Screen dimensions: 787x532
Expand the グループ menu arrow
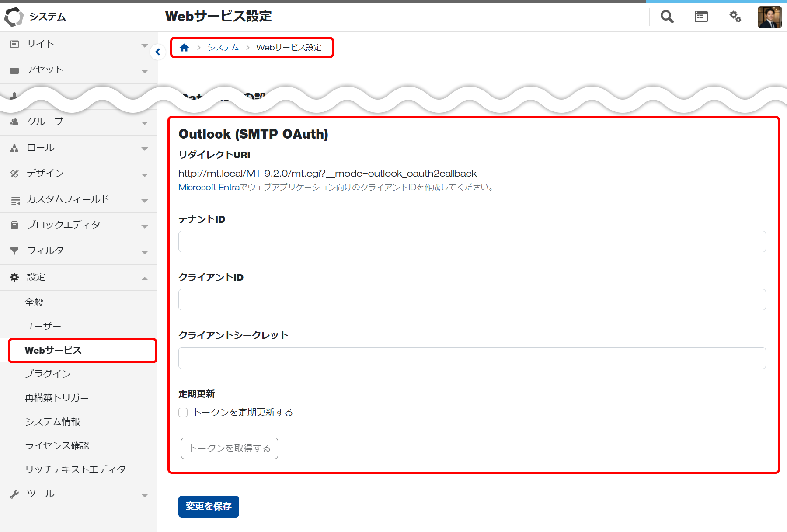[x=145, y=123]
